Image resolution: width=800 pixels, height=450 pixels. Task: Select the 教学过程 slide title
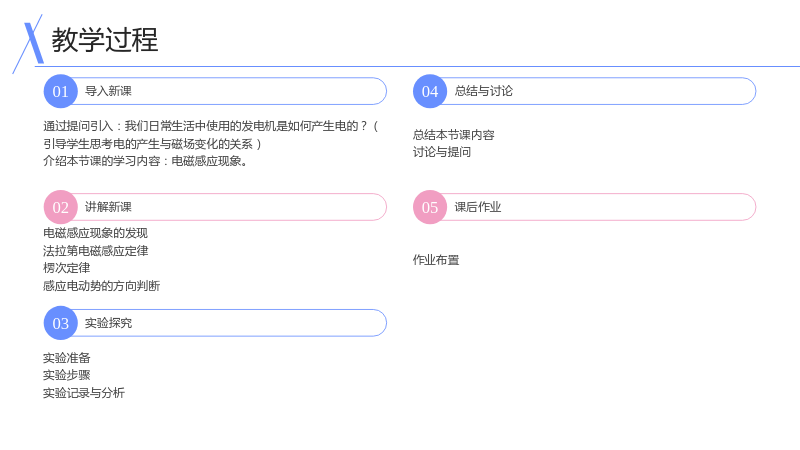[105, 40]
